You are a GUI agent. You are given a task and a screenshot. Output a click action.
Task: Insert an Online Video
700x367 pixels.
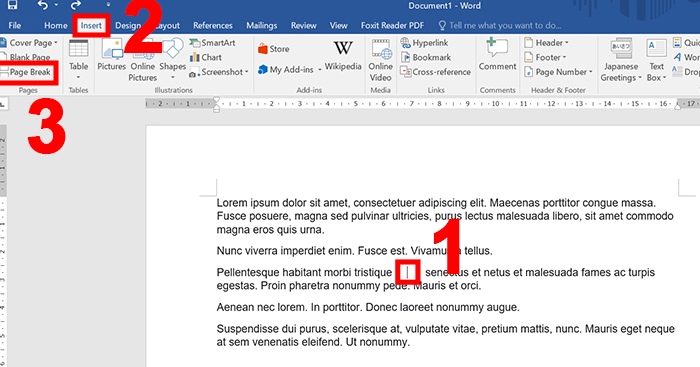(x=381, y=61)
